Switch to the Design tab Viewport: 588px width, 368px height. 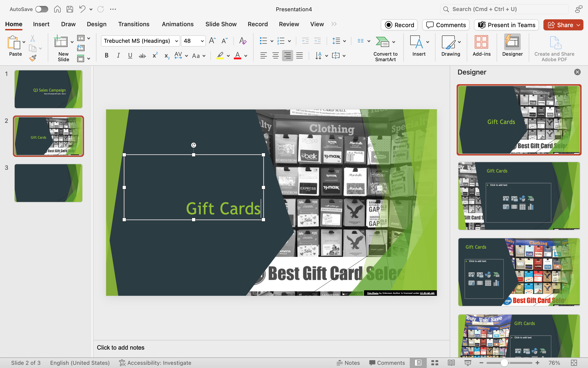96,24
